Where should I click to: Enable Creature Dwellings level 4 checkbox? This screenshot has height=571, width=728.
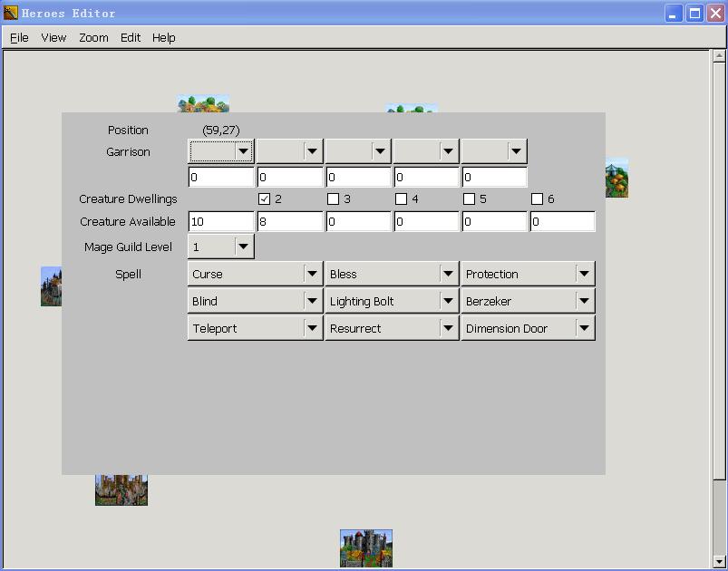[x=401, y=199]
